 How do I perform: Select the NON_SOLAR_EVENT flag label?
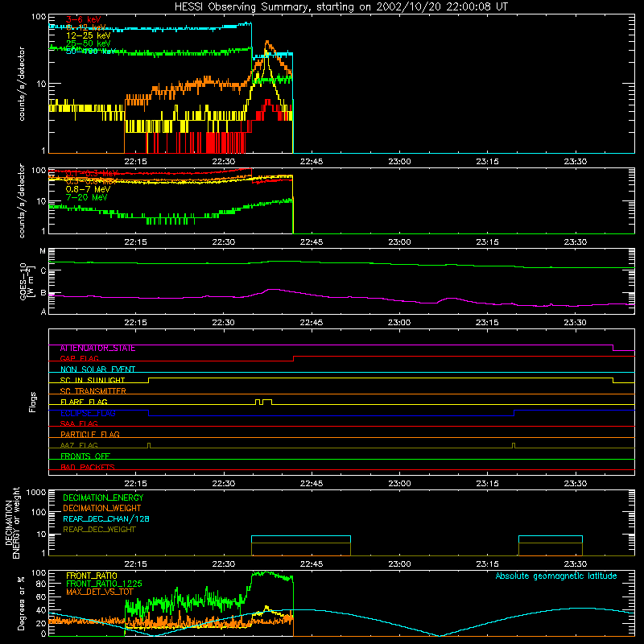point(97,369)
